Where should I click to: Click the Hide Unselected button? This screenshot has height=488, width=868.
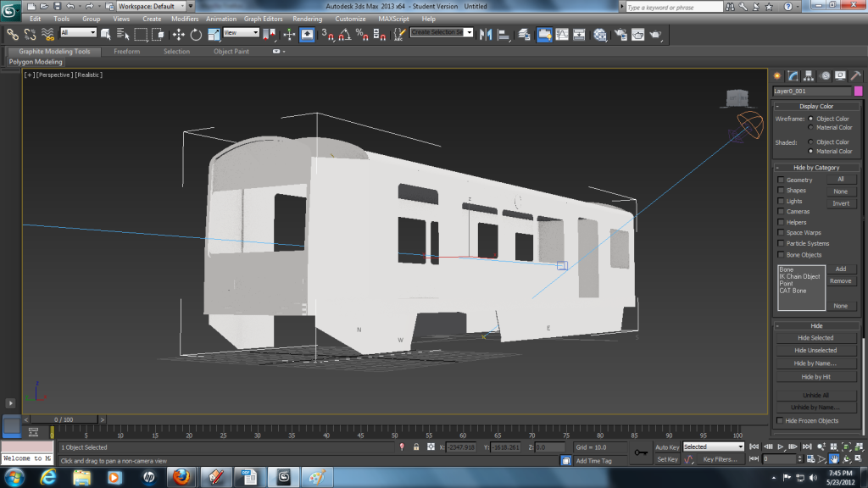[x=815, y=350]
